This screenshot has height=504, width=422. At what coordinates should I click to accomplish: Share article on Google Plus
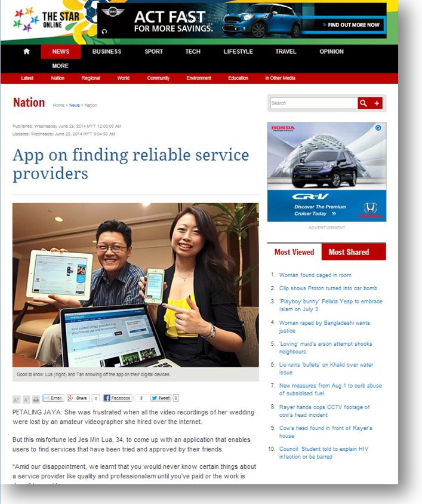pos(78,398)
